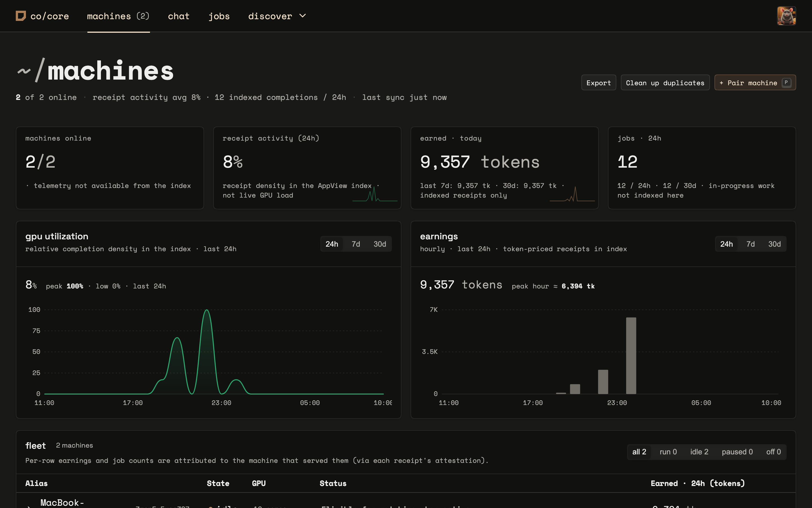Click the Export button
Viewport: 812px width, 508px height.
(599, 83)
